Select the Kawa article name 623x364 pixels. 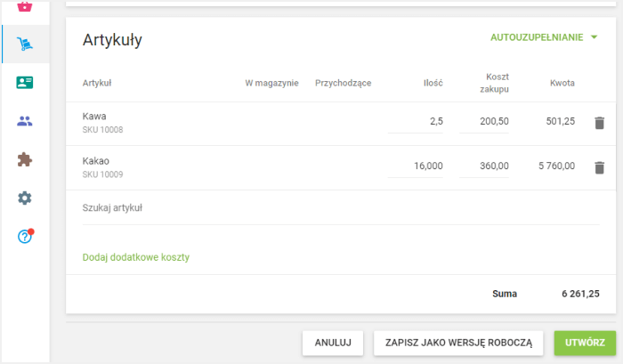coord(94,117)
